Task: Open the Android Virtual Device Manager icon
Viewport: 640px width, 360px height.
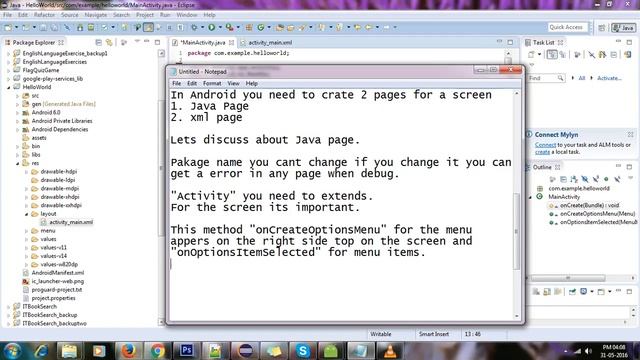Action: coord(91,27)
